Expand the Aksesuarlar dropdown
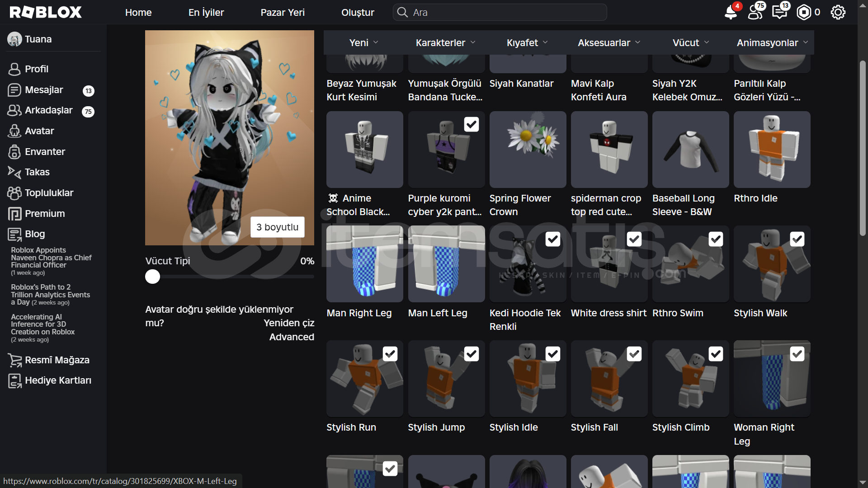The width and height of the screenshot is (868, 488). (x=609, y=42)
